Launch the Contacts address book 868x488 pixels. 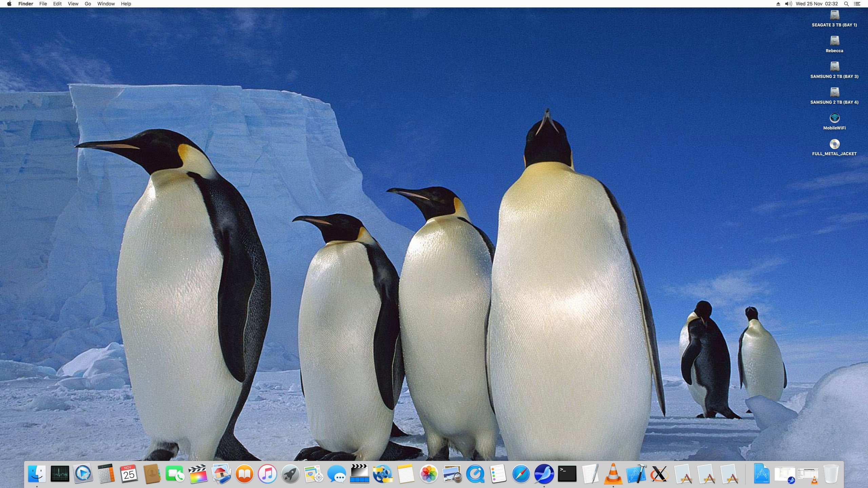[152, 473]
